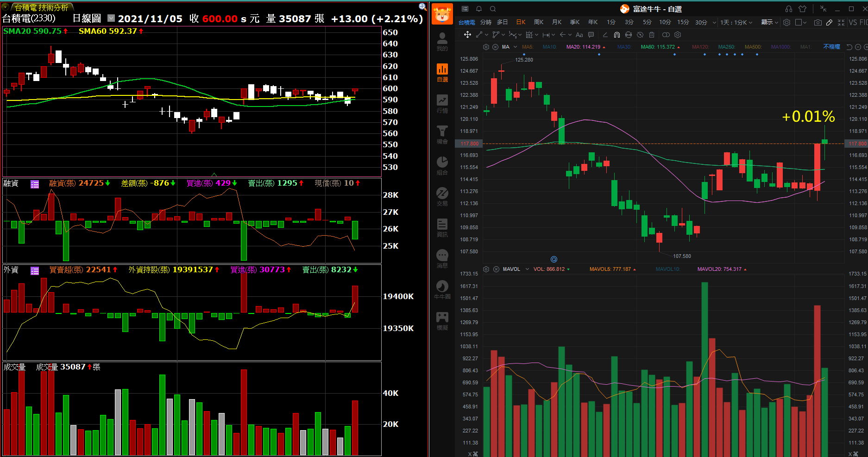Select the polygon shape drawing tool

[496, 35]
